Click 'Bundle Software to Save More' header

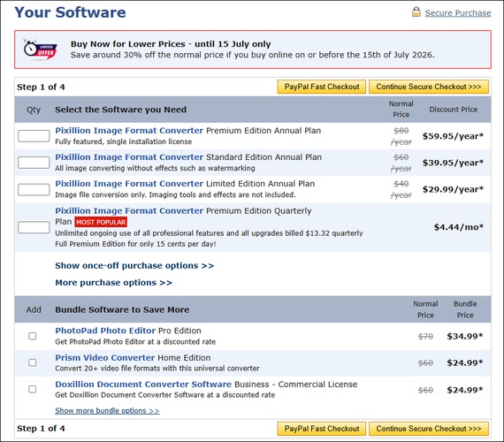[122, 310]
